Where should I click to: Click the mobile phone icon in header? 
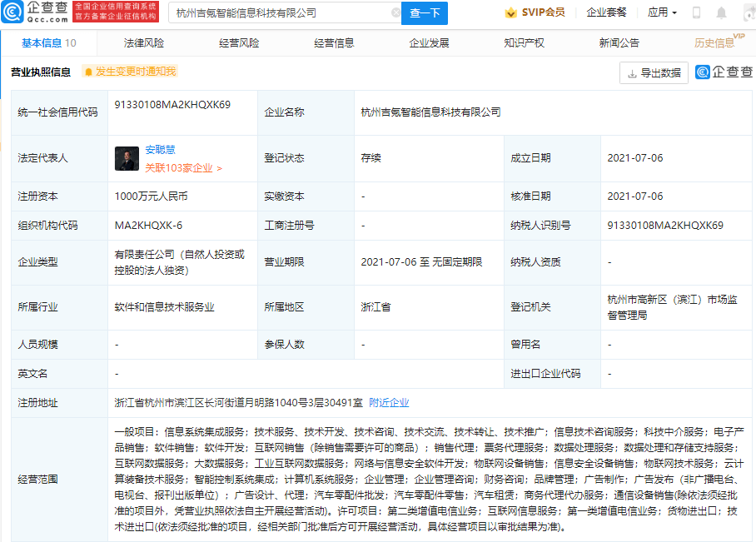point(696,13)
